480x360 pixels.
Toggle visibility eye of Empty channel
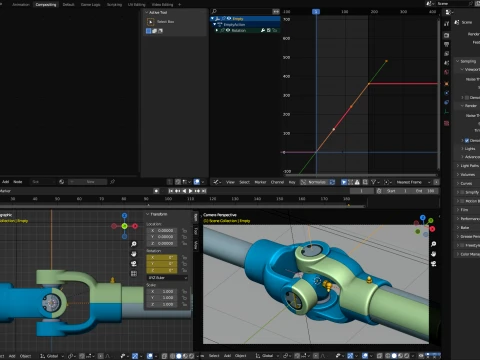pyautogui.click(x=229, y=19)
